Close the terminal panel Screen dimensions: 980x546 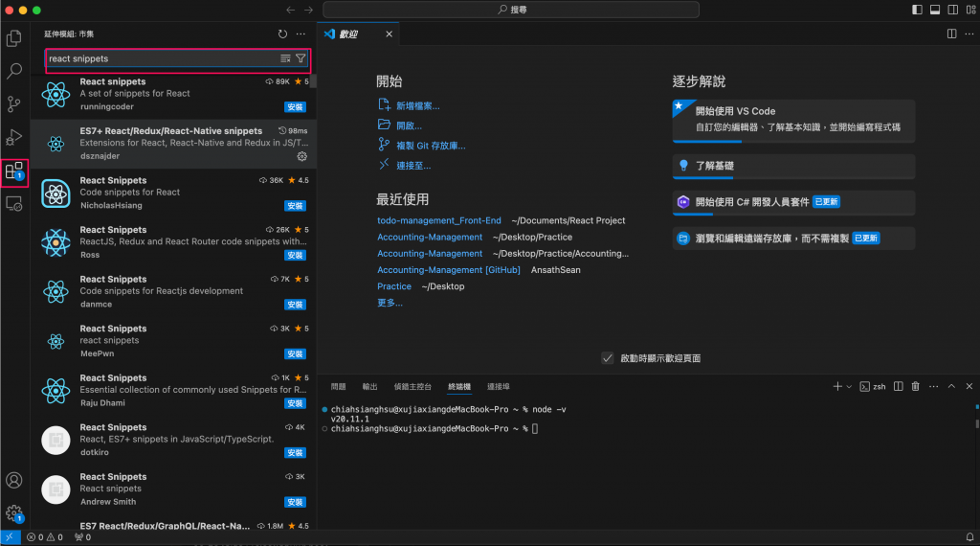pyautogui.click(x=969, y=387)
